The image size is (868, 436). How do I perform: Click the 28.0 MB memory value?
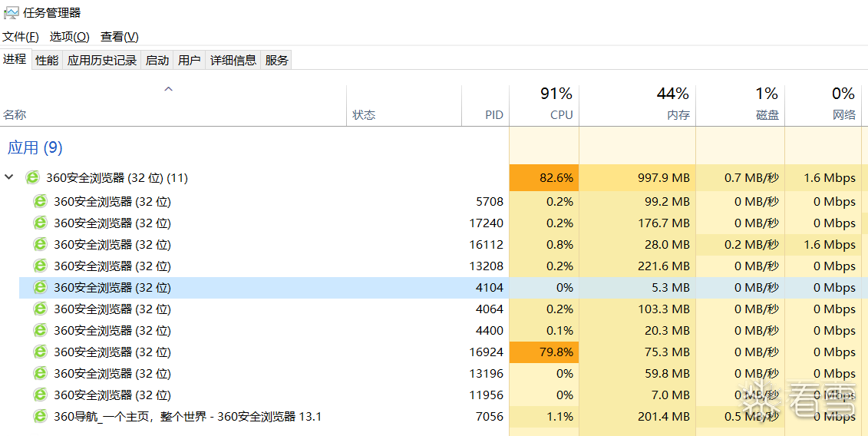pos(668,244)
